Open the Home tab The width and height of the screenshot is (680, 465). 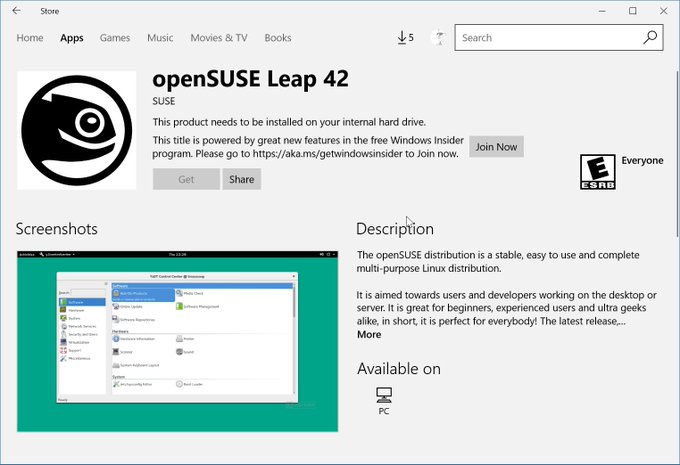point(29,38)
